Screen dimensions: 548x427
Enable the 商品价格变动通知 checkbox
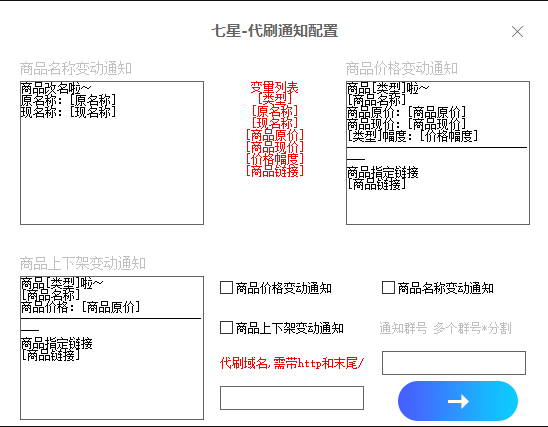[226, 288]
